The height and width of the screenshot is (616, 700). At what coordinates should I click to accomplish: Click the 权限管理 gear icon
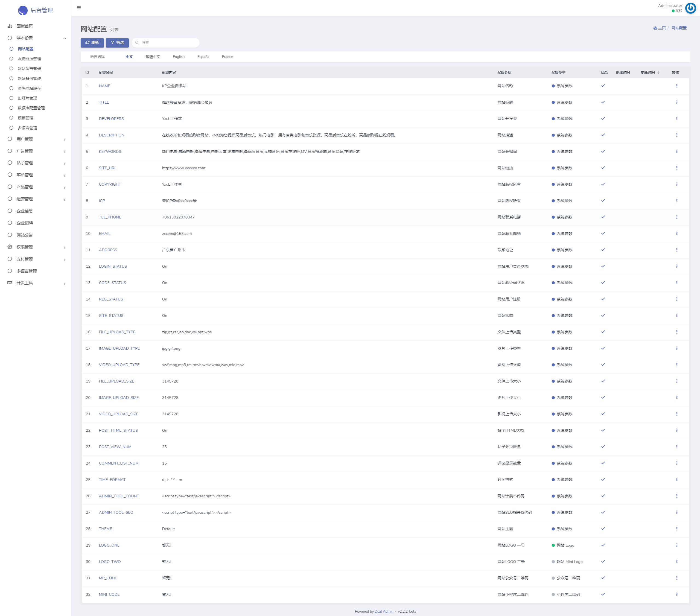click(x=10, y=247)
